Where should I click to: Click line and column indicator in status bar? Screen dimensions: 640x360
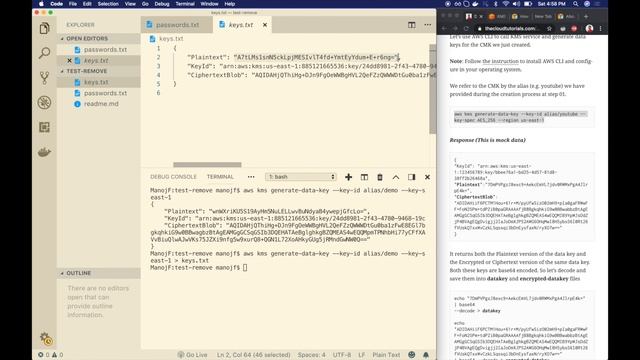click(253, 355)
